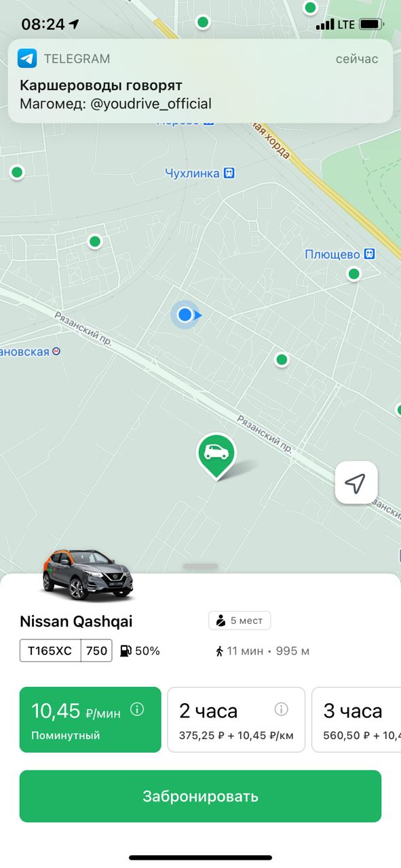Tap the Плющево station icon
This screenshot has height=868, width=401.
369,254
